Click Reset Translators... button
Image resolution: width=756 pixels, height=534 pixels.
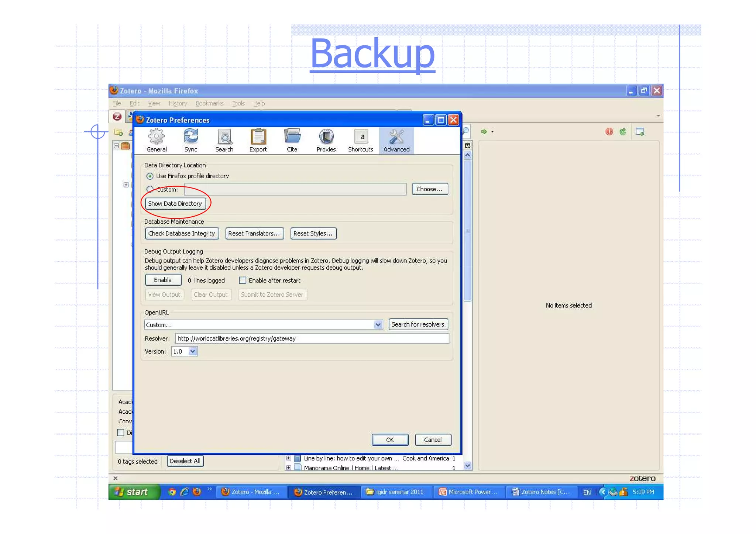pyautogui.click(x=254, y=234)
